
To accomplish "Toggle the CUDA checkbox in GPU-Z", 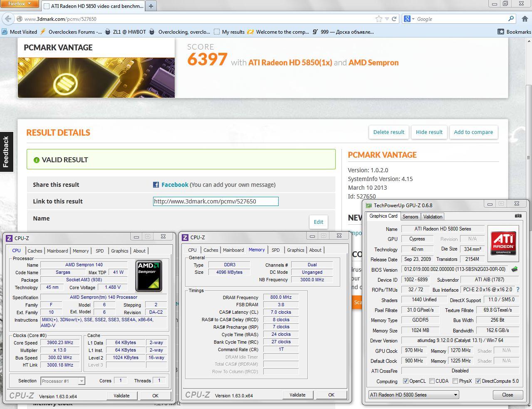I will [x=432, y=381].
